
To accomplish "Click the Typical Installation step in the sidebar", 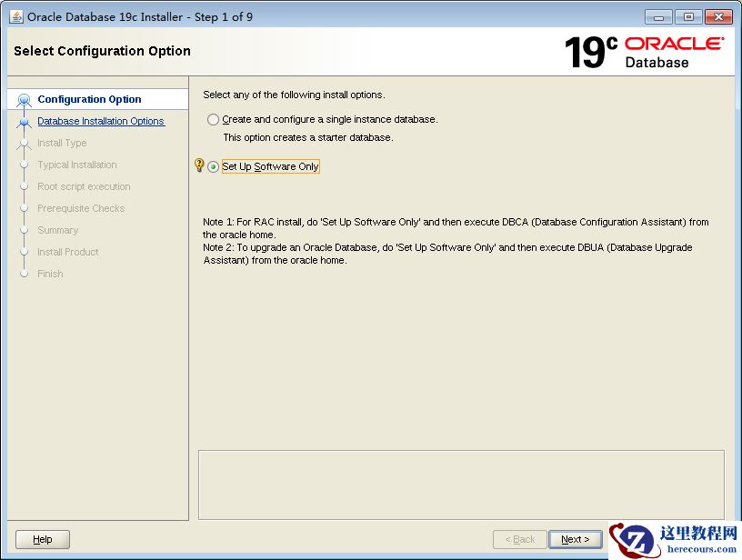I will (x=77, y=165).
